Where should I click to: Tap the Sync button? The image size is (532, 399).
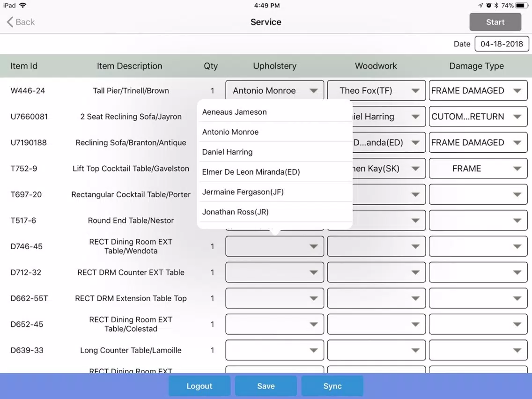(x=332, y=386)
